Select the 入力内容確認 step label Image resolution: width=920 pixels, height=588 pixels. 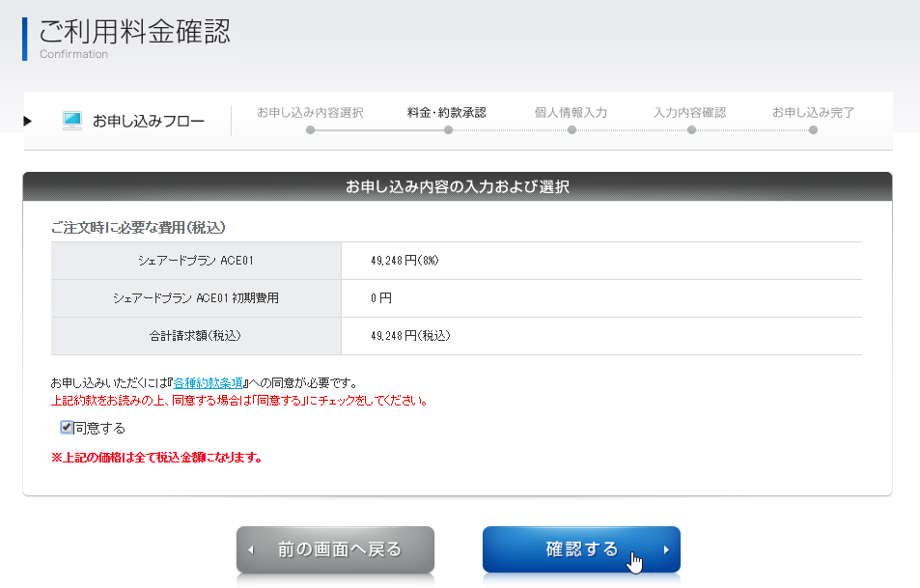pos(689,112)
